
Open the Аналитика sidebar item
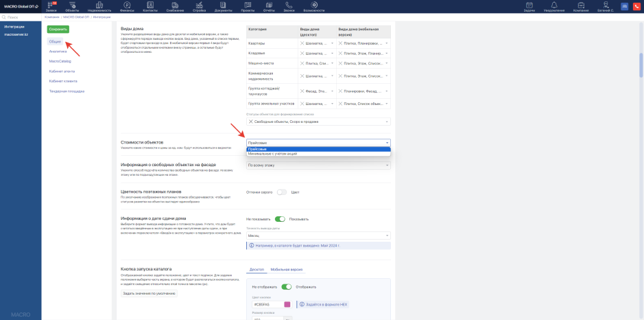pos(58,52)
